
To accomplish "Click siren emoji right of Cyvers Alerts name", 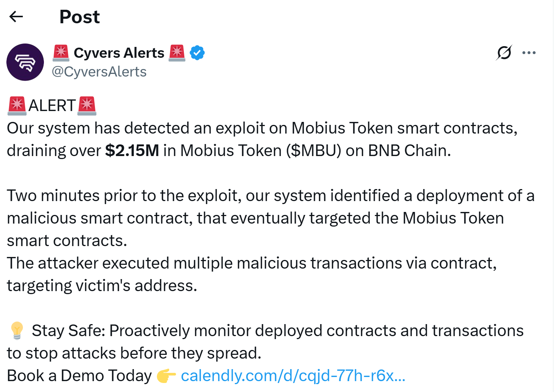I will [x=177, y=53].
